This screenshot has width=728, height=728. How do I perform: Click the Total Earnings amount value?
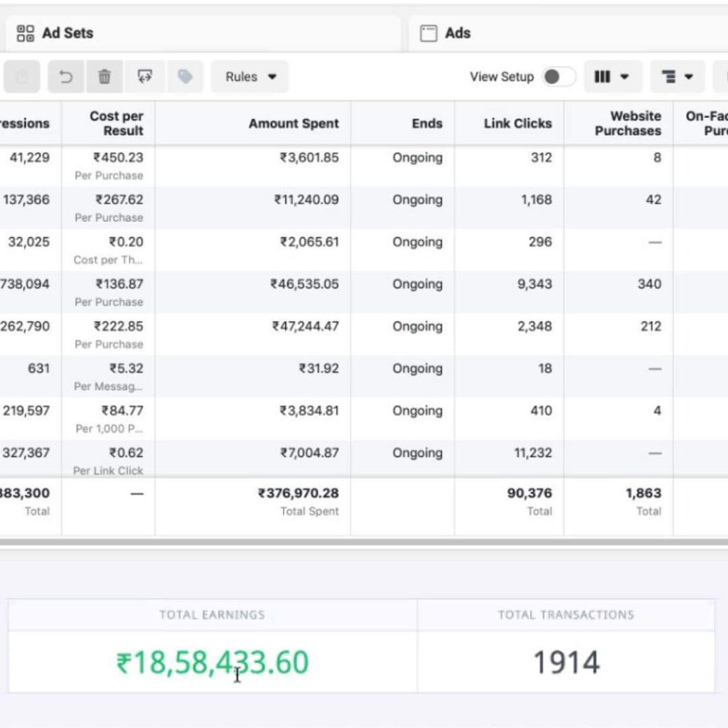click(x=213, y=663)
